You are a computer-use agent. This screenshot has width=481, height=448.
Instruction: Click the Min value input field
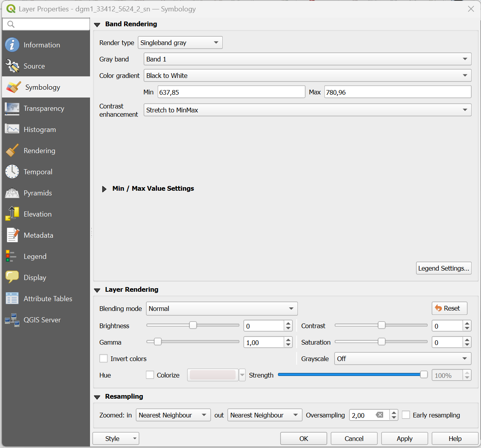point(231,92)
